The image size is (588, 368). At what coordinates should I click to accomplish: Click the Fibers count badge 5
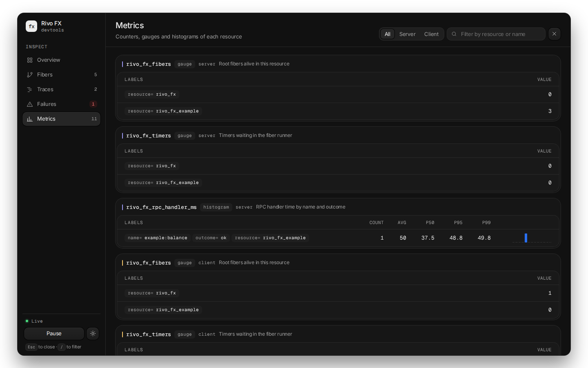coord(96,75)
